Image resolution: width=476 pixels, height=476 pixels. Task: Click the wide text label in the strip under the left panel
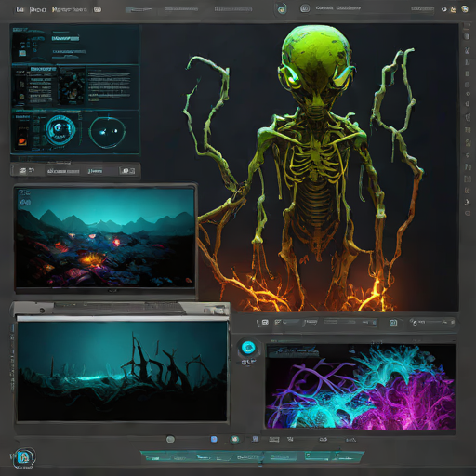coord(63,171)
